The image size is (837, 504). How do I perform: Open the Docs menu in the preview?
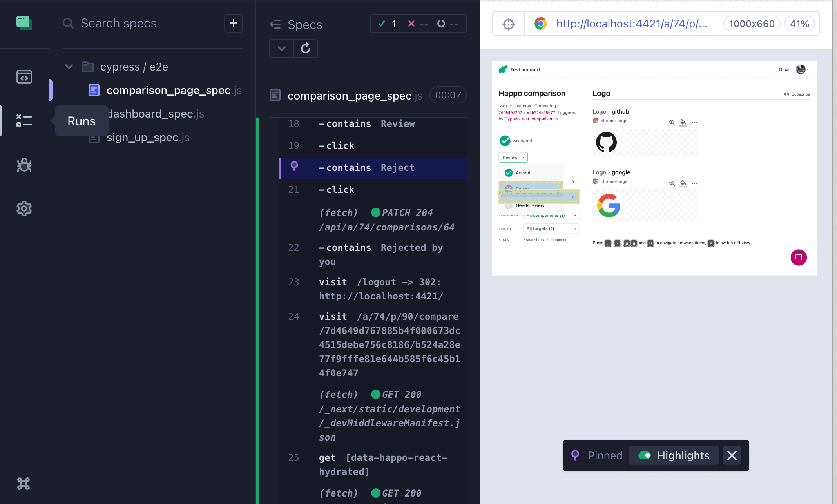(x=784, y=69)
